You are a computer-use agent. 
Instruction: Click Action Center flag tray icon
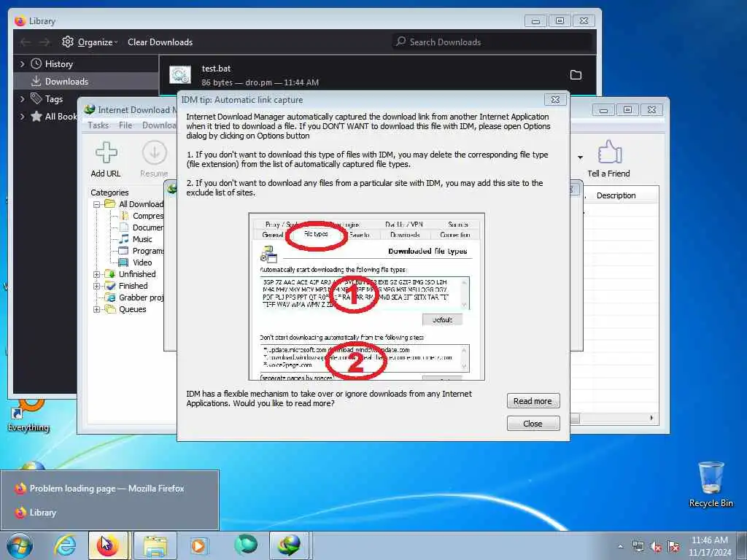(x=673, y=547)
